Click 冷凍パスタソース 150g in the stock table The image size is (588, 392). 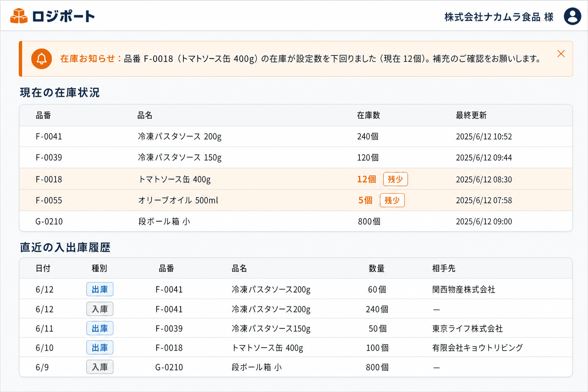180,158
